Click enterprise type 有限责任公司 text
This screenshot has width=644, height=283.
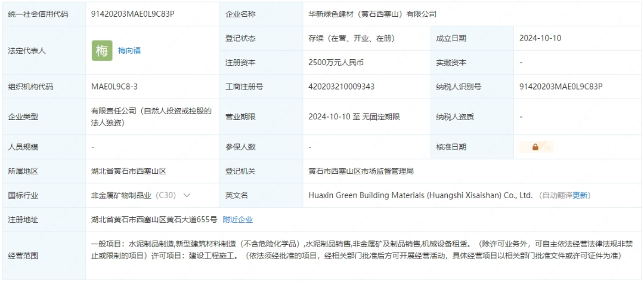coord(151,117)
